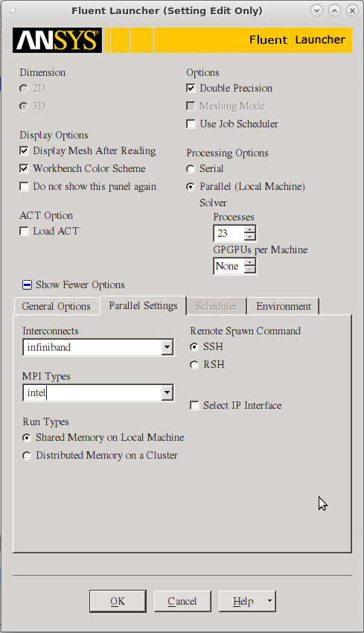Image resolution: width=364 pixels, height=633 pixels.
Task: Click the ANSYS logo in the banner
Action: (x=57, y=40)
